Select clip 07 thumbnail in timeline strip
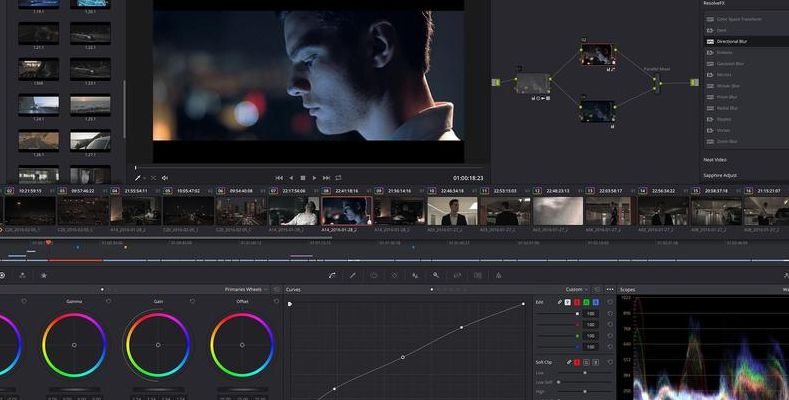This screenshot has width=789, height=400. coord(294,211)
